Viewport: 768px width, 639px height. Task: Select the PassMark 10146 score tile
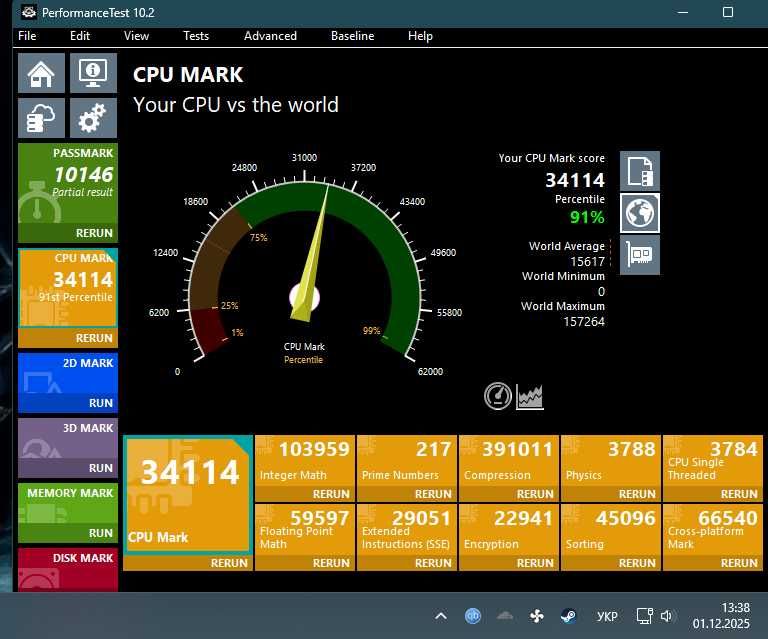[68, 184]
